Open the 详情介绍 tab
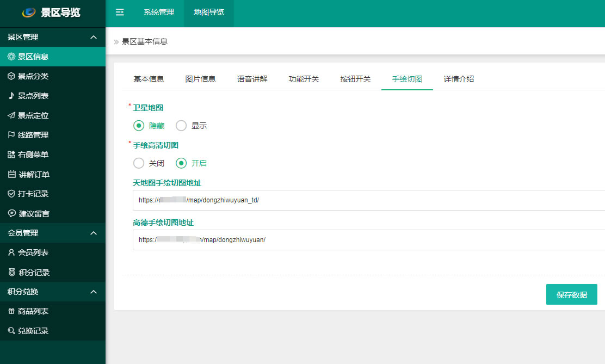Screen dimensions: 605x364 point(459,79)
